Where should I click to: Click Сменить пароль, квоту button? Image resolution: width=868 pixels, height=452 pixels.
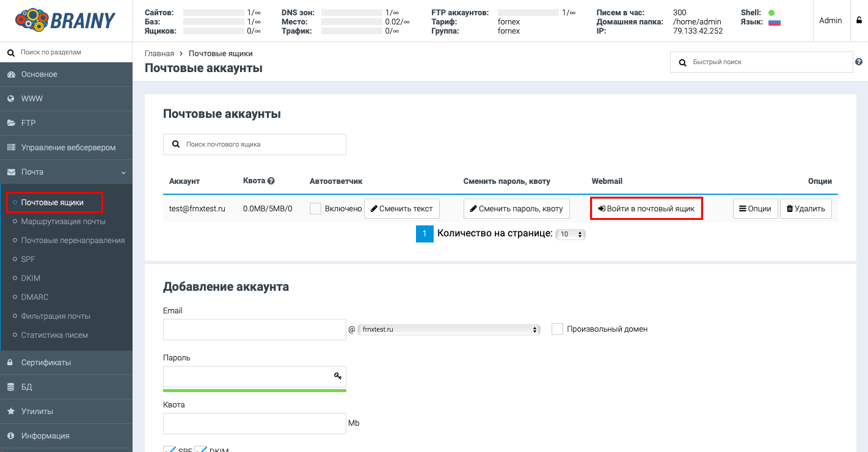point(517,208)
